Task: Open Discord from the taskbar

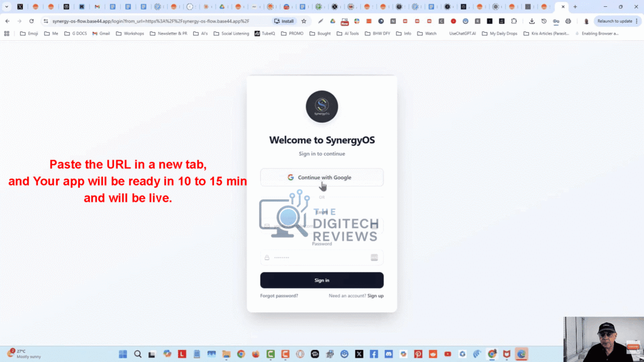Action: tap(388, 354)
